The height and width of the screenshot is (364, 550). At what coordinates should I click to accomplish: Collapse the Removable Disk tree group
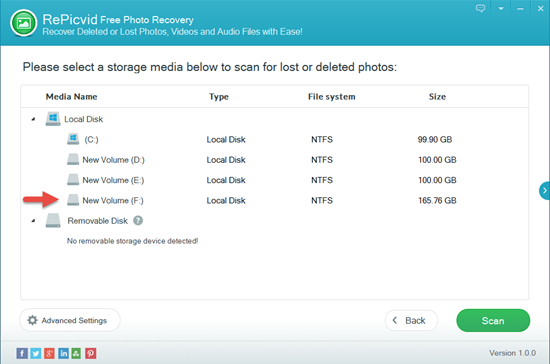click(x=33, y=221)
